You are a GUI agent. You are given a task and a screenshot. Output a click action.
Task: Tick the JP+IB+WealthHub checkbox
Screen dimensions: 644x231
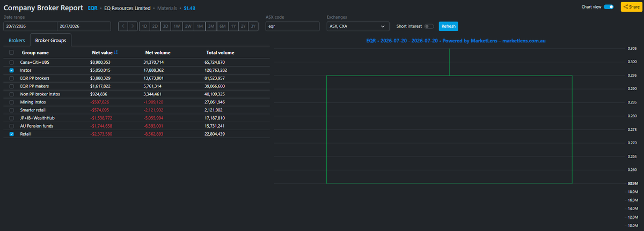tap(11, 118)
